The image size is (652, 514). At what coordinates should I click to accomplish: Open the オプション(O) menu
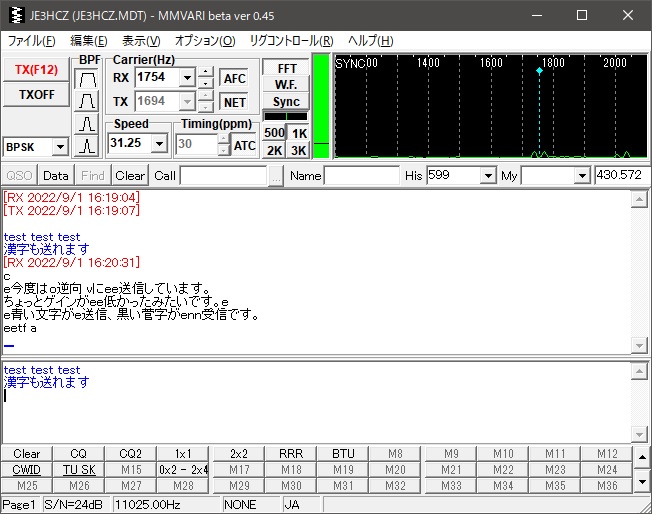[x=204, y=41]
